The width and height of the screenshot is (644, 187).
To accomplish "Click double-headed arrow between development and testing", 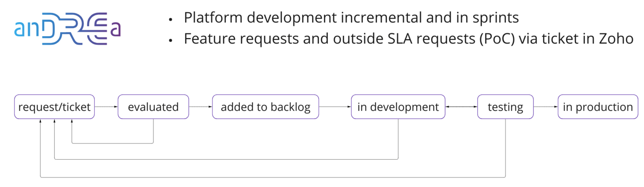I will pyautogui.click(x=461, y=107).
